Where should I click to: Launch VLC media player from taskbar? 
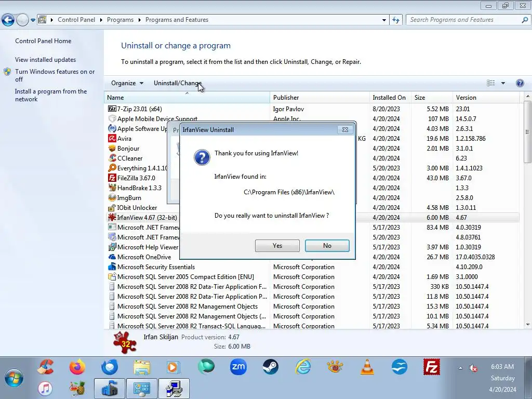[x=367, y=367]
